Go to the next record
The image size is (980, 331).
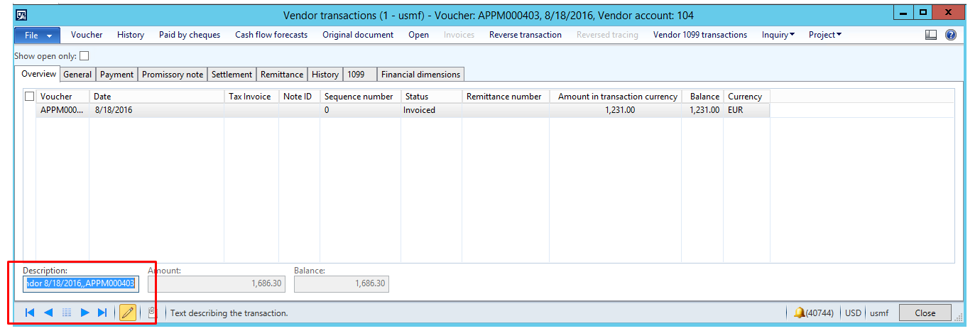tap(85, 313)
